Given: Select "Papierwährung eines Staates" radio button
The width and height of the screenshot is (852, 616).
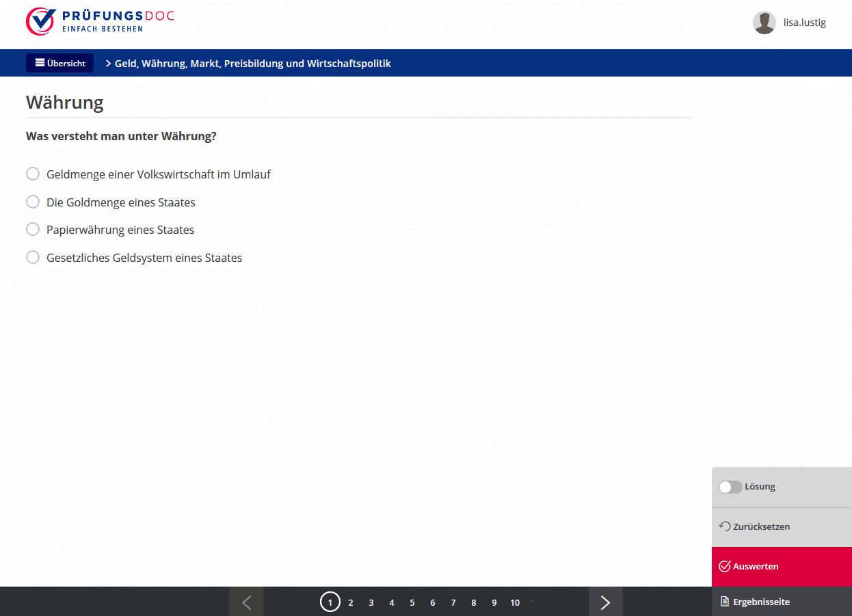Looking at the screenshot, I should point(33,230).
